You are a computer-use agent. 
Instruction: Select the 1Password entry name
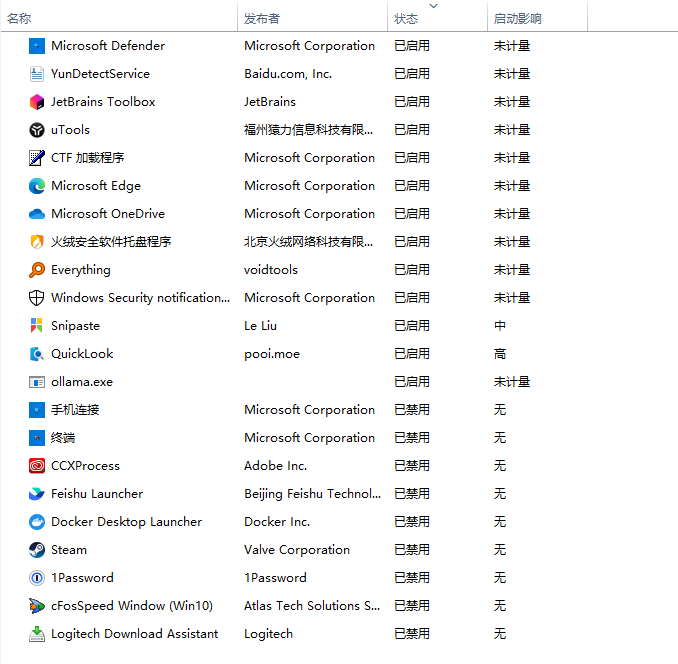82,578
